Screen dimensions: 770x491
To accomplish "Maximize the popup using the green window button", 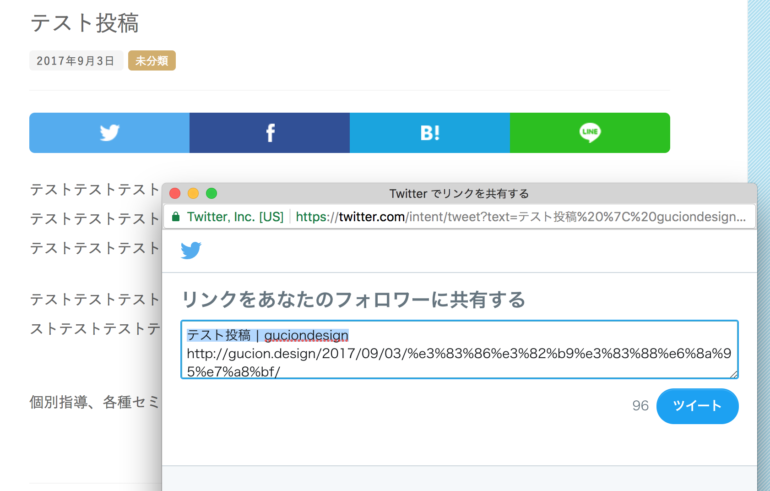I will [x=211, y=193].
